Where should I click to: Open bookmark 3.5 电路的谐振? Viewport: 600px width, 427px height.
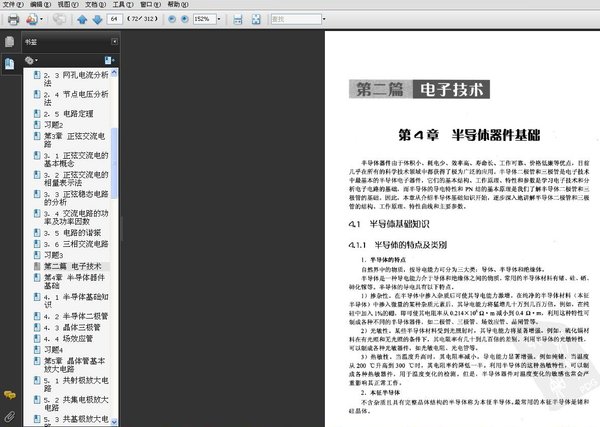click(x=72, y=233)
